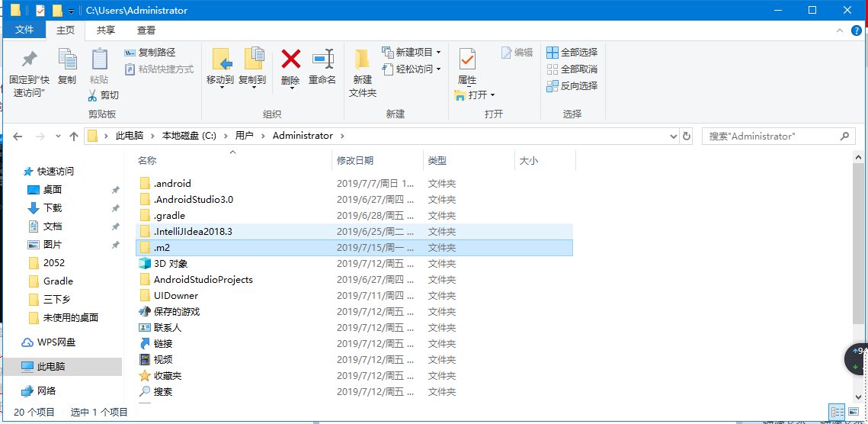Select the .AndroidStudio3.0 folder
868x424 pixels.
pyautogui.click(x=354, y=200)
